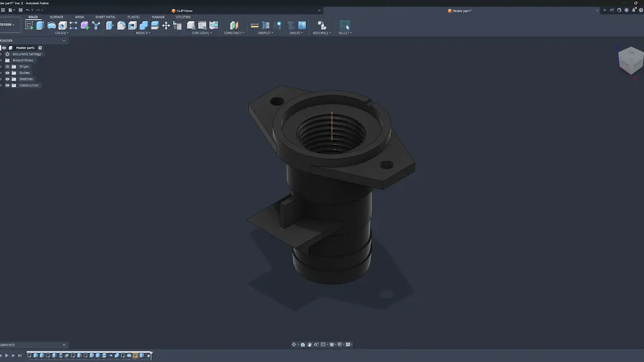Toggle visibility of Heater part1 component

coord(4,48)
